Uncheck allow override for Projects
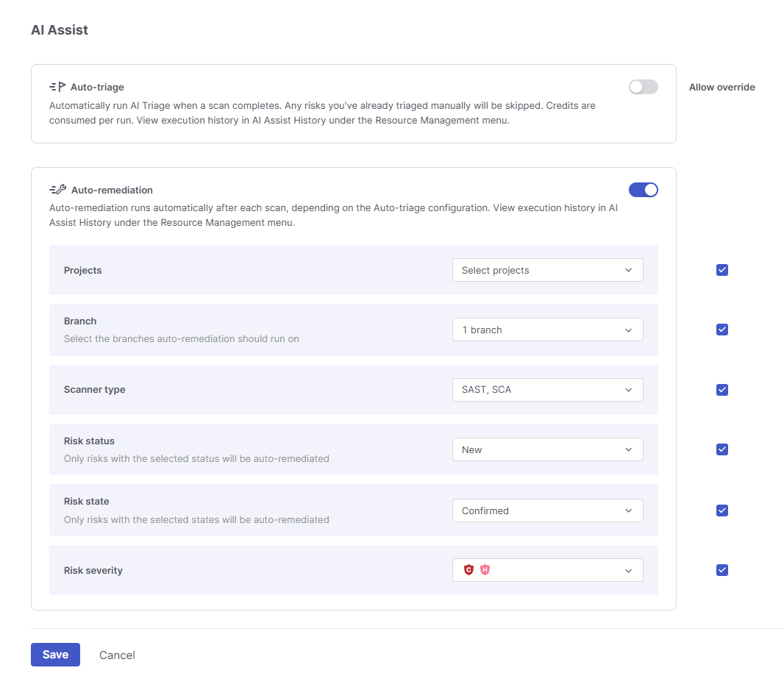 click(722, 270)
